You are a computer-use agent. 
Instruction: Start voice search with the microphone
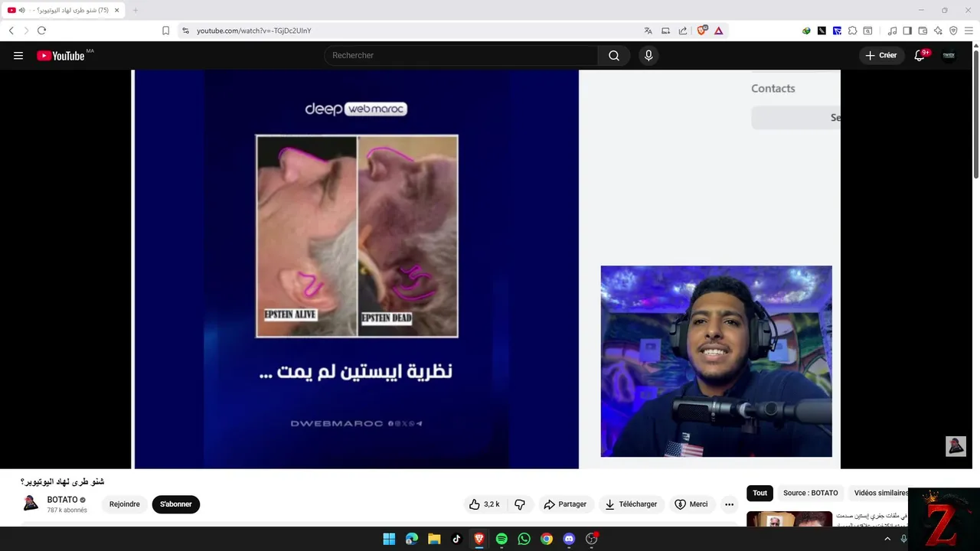648,55
